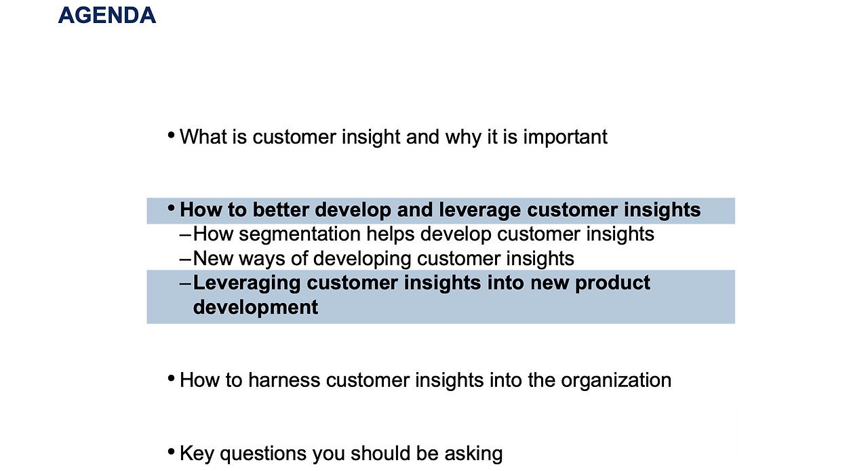Screen dimensions: 868x471
Task: Select "How to harness customer insights" bullet text
Action: click(425, 380)
